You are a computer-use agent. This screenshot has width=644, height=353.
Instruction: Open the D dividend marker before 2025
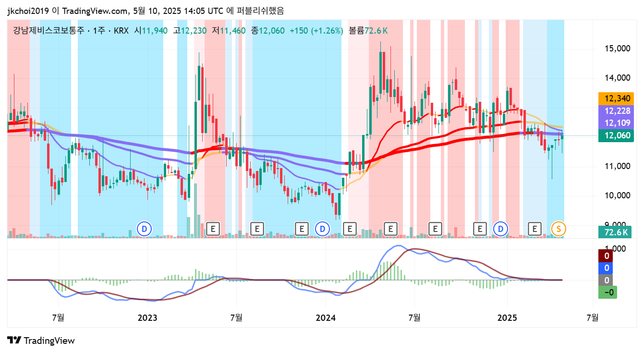(501, 229)
